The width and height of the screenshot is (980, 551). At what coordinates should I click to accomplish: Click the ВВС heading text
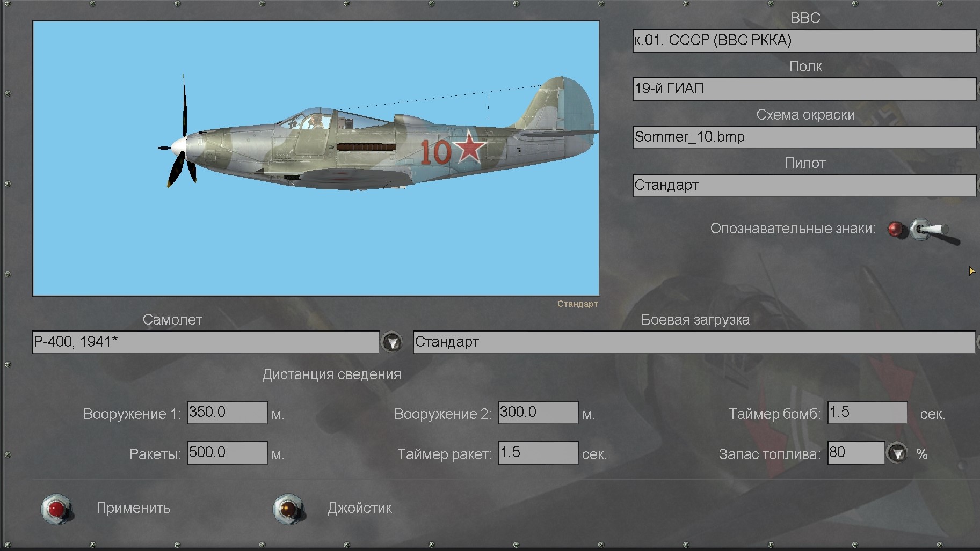pyautogui.click(x=805, y=18)
